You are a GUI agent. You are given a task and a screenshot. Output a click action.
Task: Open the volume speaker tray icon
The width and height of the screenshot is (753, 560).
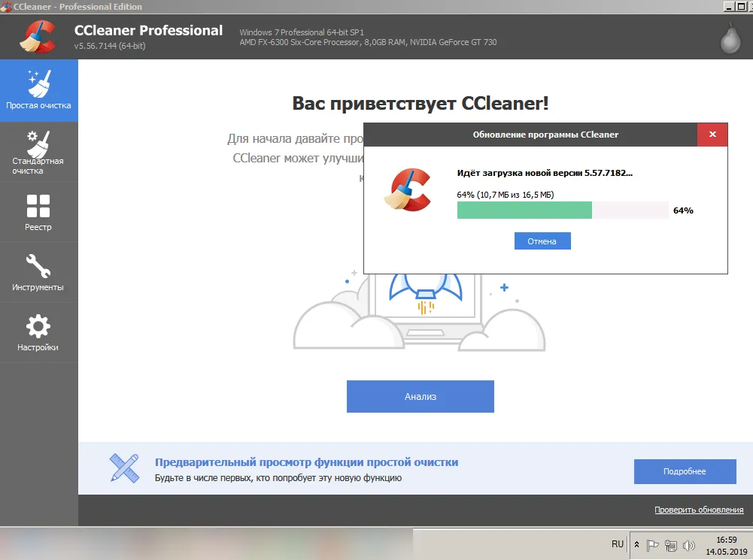[x=689, y=545]
